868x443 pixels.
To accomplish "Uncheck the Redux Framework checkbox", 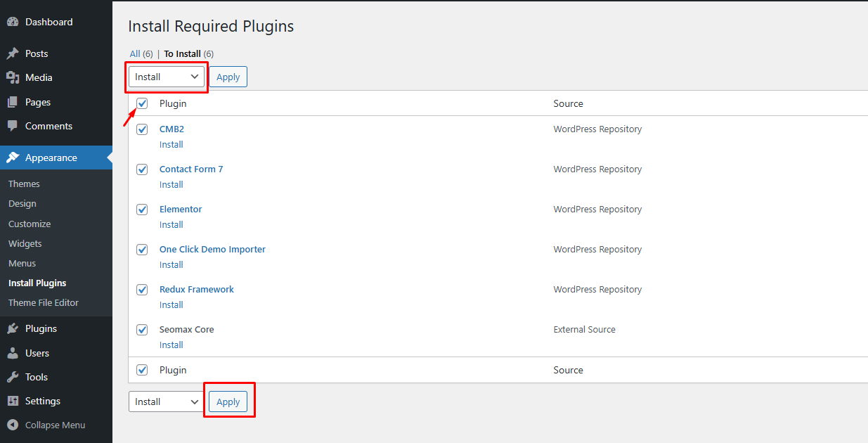I will (142, 290).
